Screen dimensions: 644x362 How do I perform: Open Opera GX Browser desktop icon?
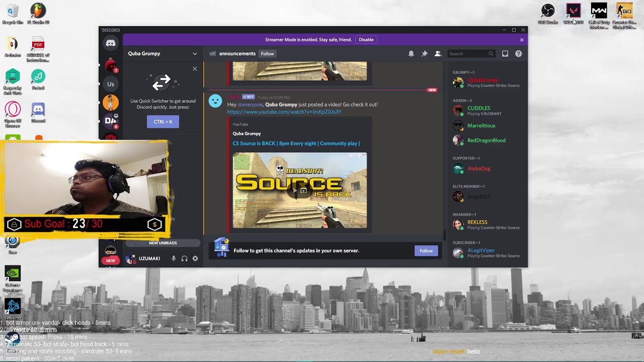(13, 115)
